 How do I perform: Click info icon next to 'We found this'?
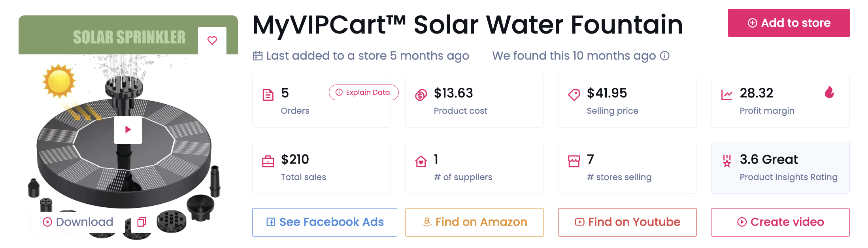click(665, 56)
